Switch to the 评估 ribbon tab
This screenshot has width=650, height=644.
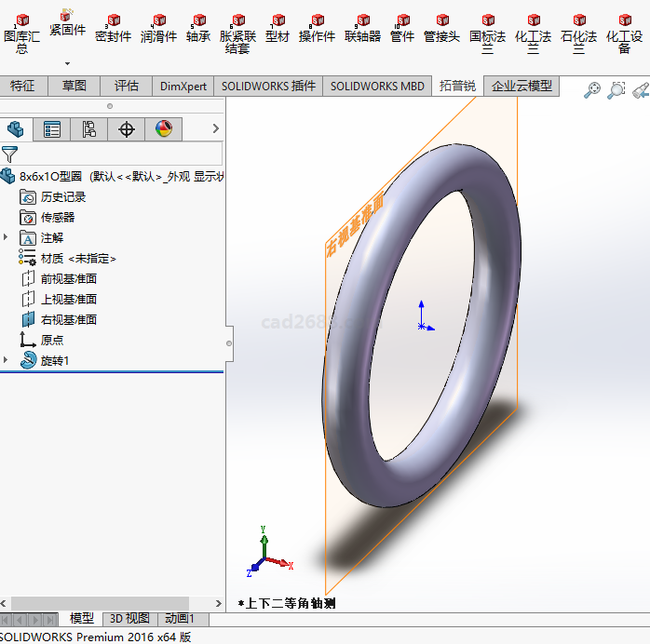click(x=126, y=86)
